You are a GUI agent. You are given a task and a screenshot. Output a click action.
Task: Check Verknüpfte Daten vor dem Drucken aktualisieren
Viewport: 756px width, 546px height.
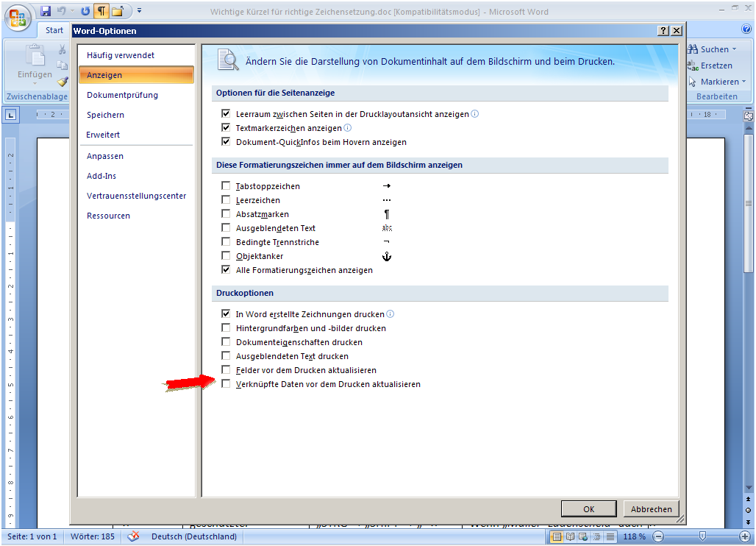tap(226, 384)
